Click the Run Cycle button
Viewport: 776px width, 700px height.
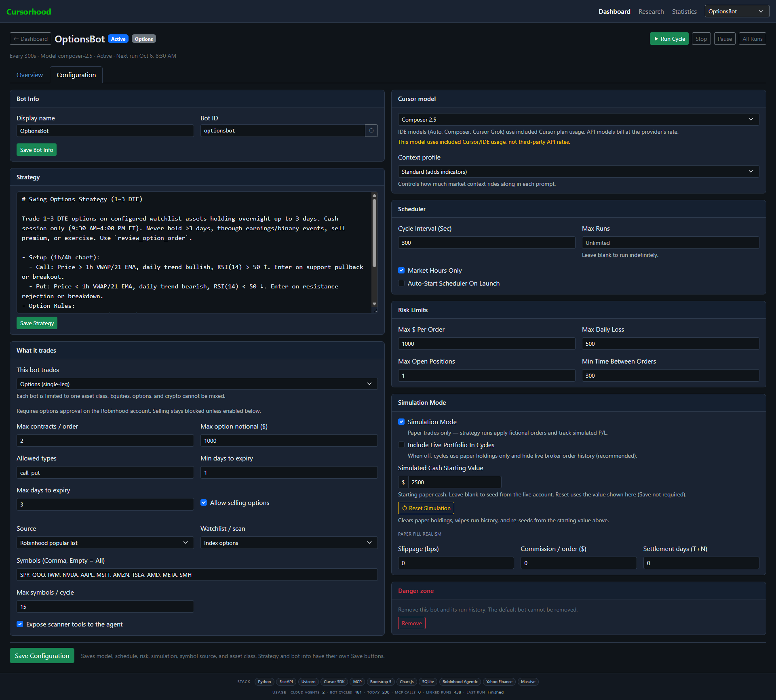click(x=669, y=39)
